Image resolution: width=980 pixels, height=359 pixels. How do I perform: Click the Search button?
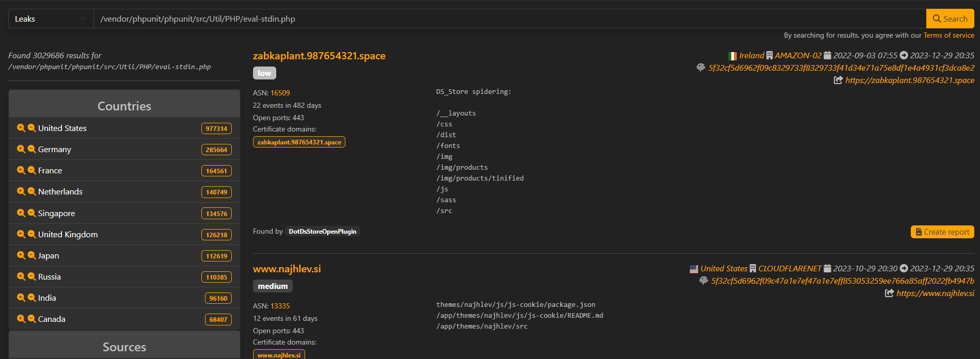pos(950,19)
